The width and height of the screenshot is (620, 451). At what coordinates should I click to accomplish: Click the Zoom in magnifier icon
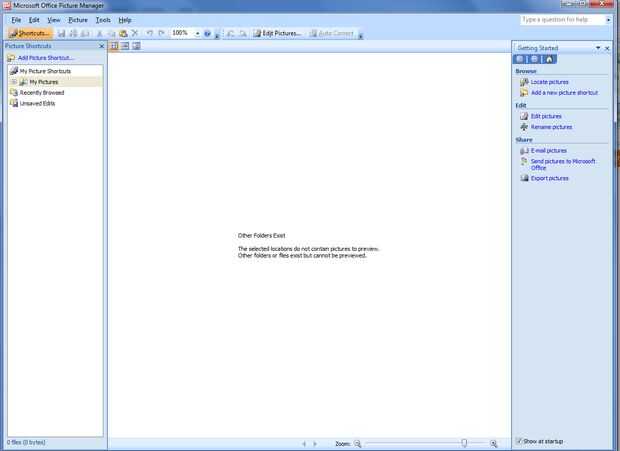(x=493, y=444)
